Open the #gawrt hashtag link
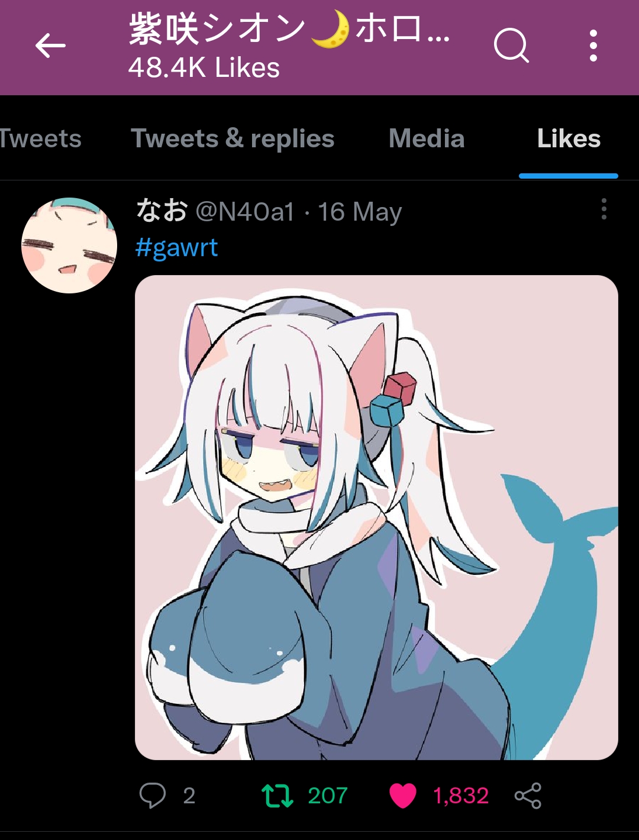 176,248
